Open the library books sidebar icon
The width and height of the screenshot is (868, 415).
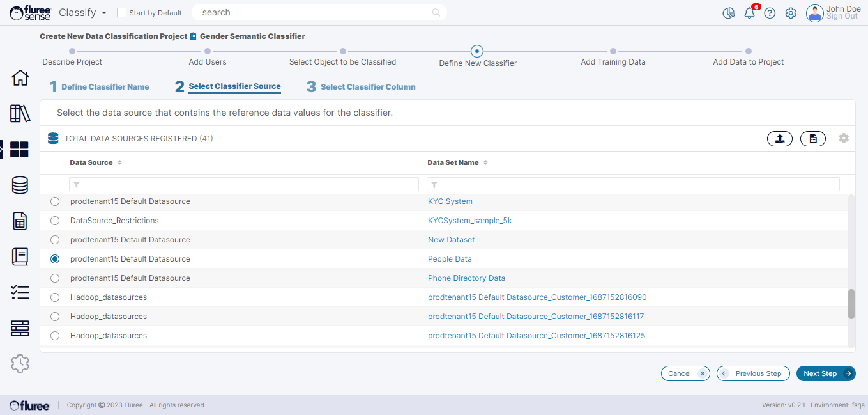20,114
